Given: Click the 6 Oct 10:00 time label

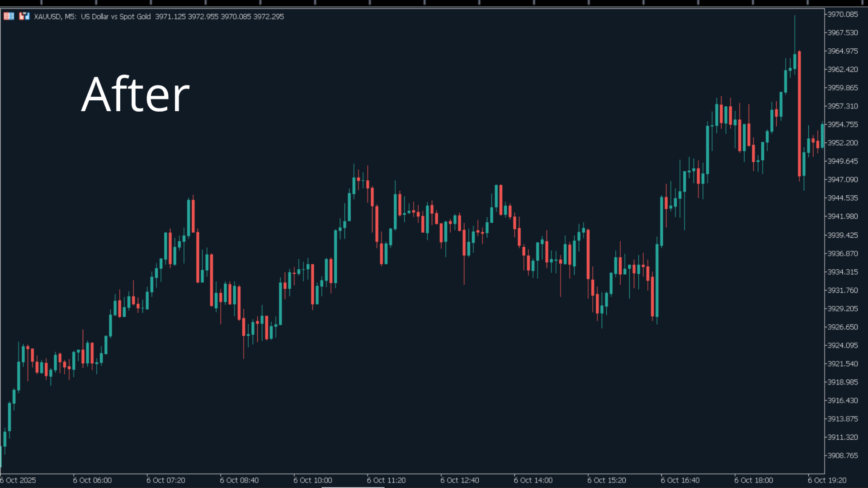Looking at the screenshot, I should tap(313, 480).
